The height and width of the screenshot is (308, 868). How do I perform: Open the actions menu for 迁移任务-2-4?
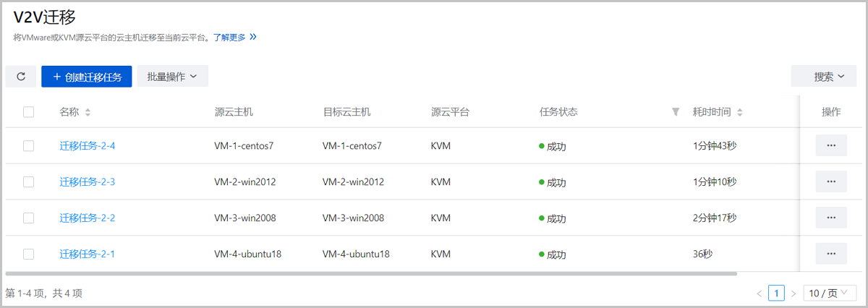(831, 145)
